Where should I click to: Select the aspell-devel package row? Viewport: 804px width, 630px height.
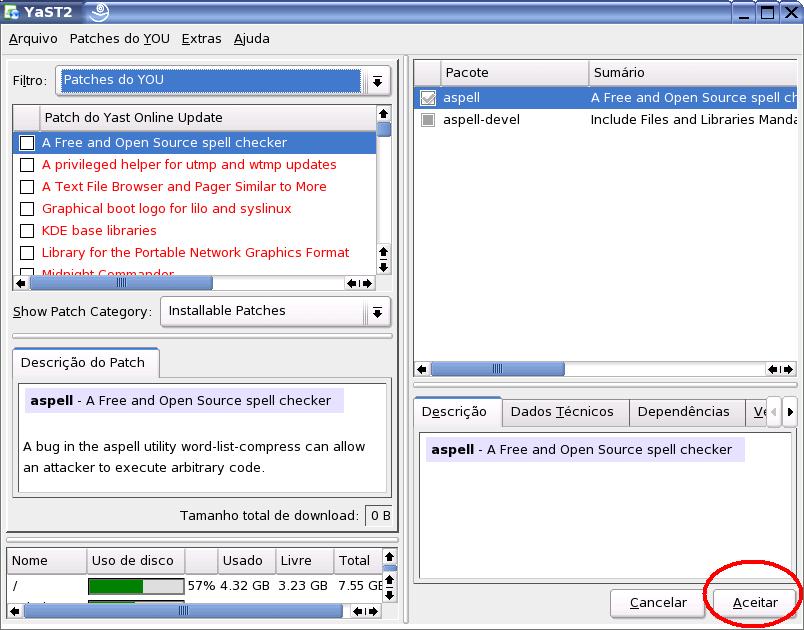tap(605, 120)
